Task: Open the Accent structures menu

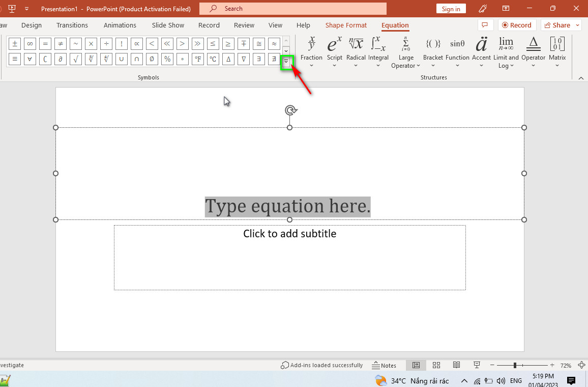Action: [481, 52]
